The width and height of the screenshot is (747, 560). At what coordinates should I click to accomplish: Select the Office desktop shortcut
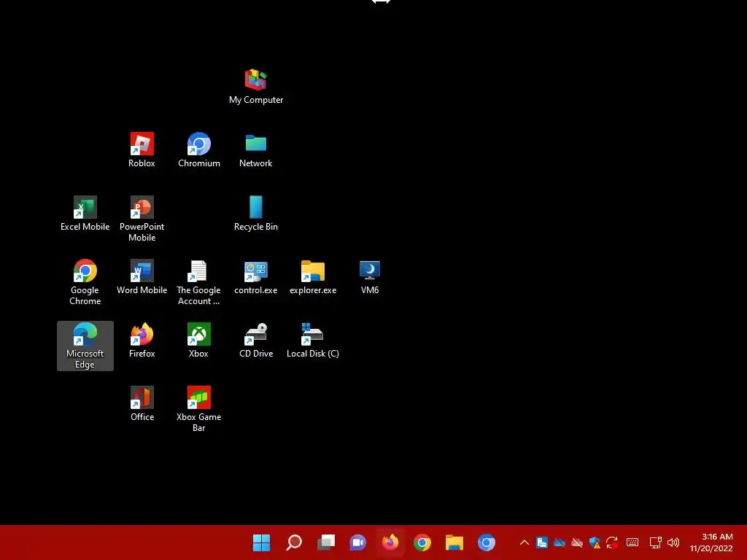click(142, 403)
